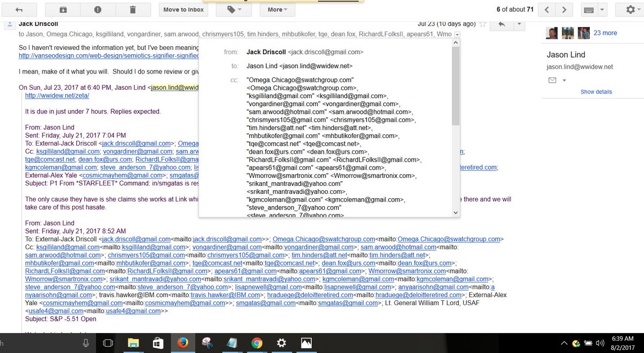The height and width of the screenshot is (353, 644).
Task: Click the 23 more people link
Action: click(605, 33)
